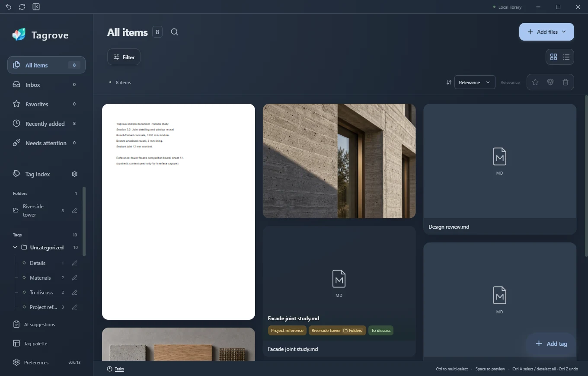Open the Relevance sort dropdown
This screenshot has height=376, width=588.
coord(475,83)
